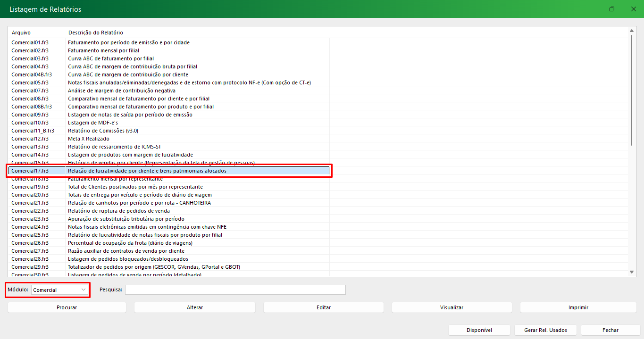Click the restore window icon in title bar
Image resolution: width=644 pixels, height=339 pixels.
(612, 9)
